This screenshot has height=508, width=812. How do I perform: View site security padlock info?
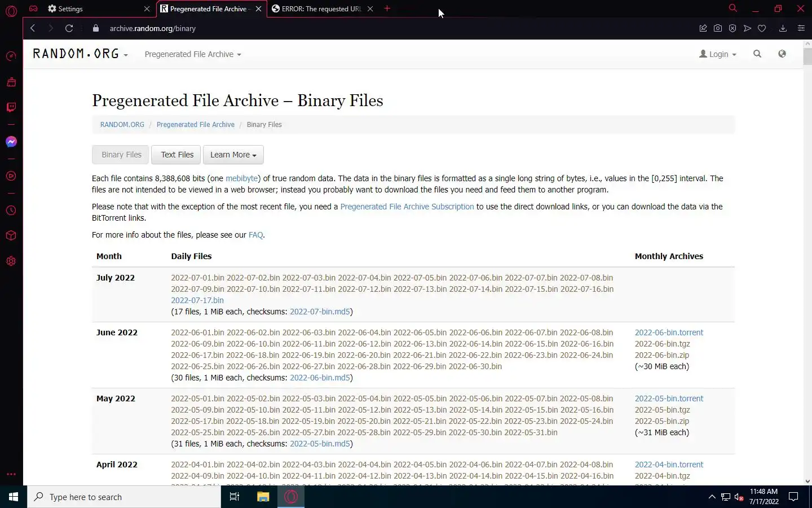(x=95, y=28)
